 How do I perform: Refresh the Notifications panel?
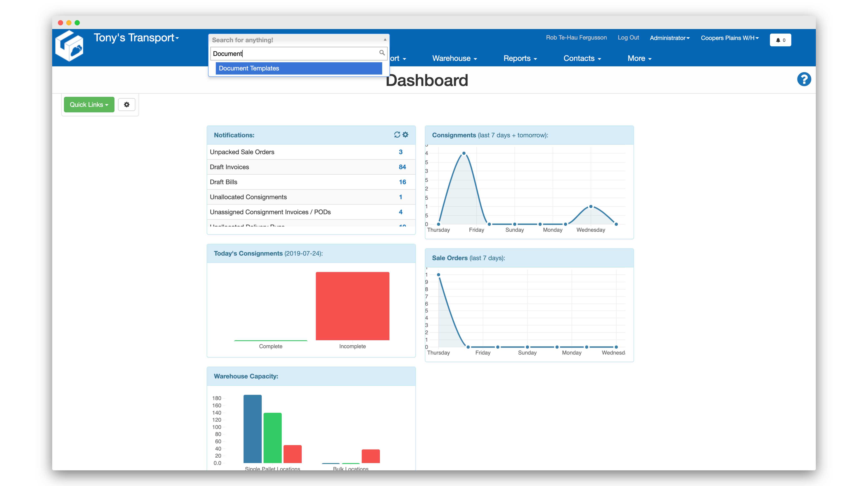pos(397,135)
